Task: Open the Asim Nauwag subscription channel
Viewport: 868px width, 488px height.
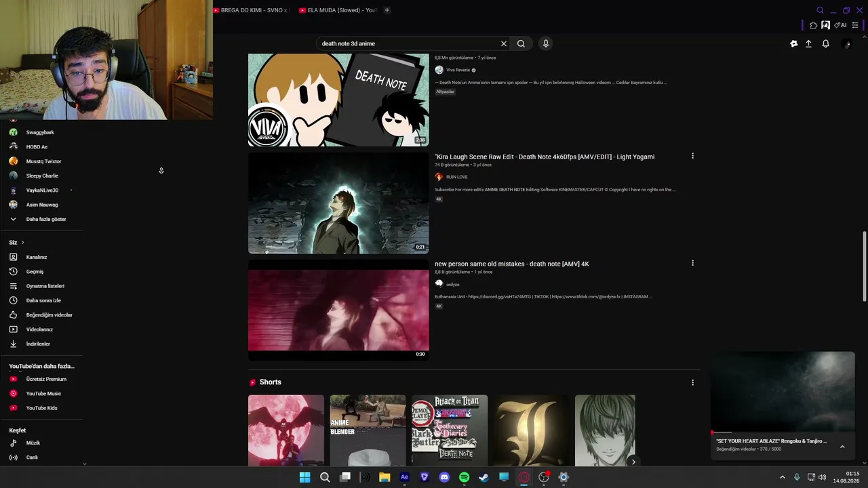Action: click(41, 205)
